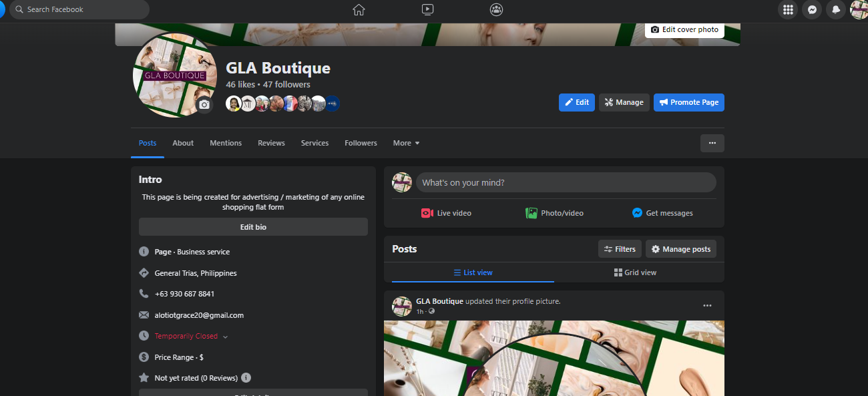Open page options three-dot button below Promote Page
The image size is (868, 396).
tap(712, 143)
